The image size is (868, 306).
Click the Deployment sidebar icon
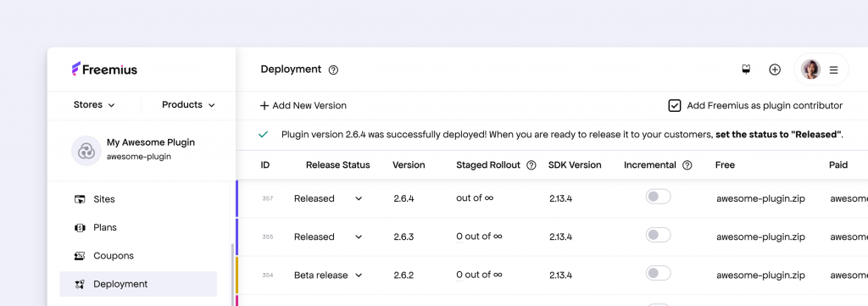pos(80,284)
